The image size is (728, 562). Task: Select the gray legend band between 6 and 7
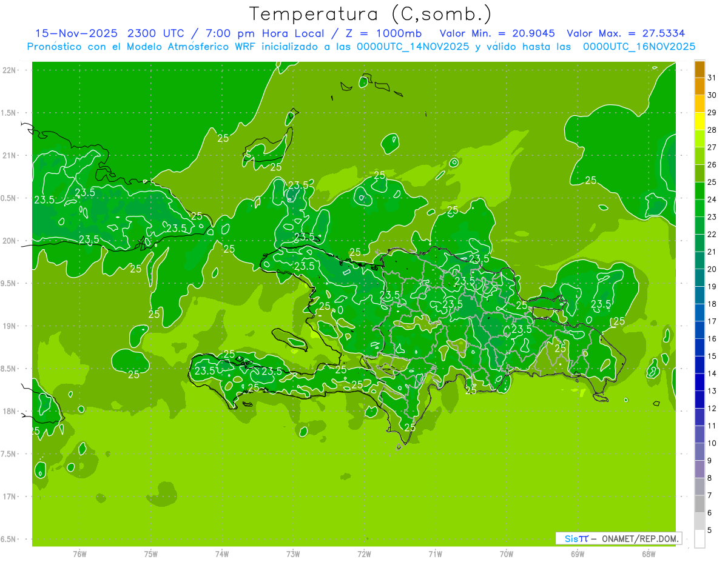(699, 504)
